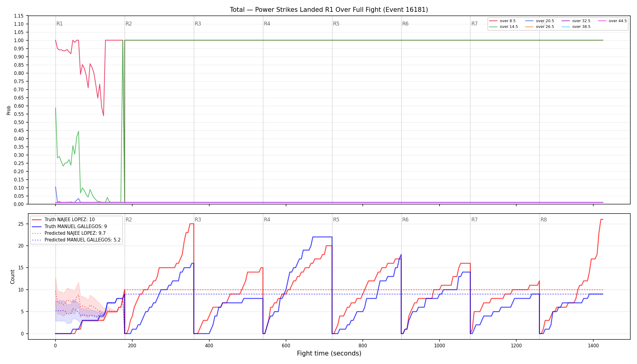Click the magenta line sample for 'over 44.5'
This screenshot has width=637, height=364.
click(x=602, y=21)
